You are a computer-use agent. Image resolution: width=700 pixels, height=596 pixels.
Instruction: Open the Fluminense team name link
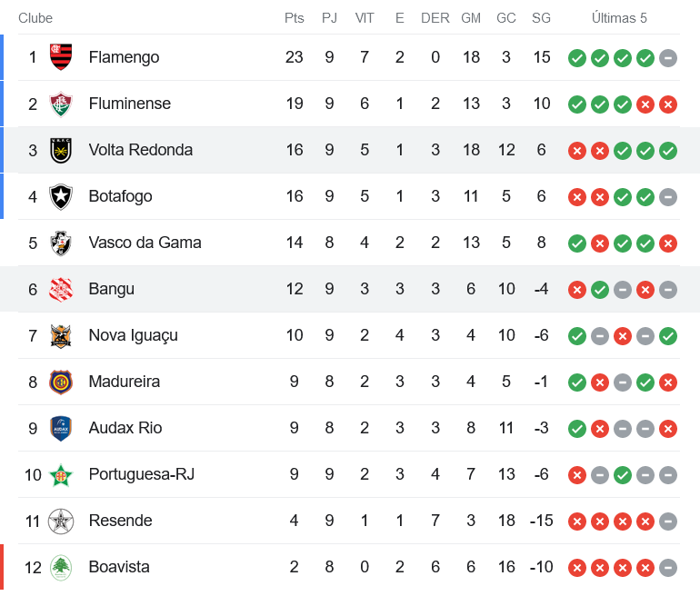click(x=129, y=104)
